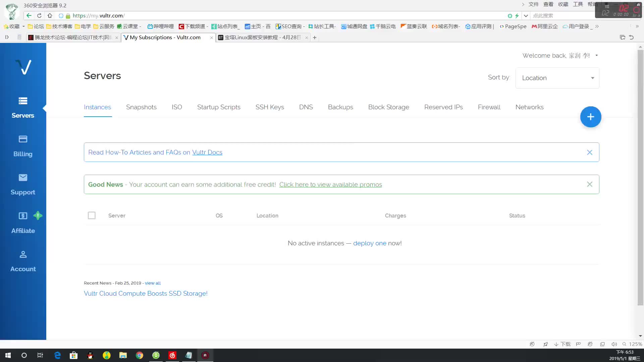The height and width of the screenshot is (362, 644).
Task: Open the Servers sidebar section
Action: point(23,108)
